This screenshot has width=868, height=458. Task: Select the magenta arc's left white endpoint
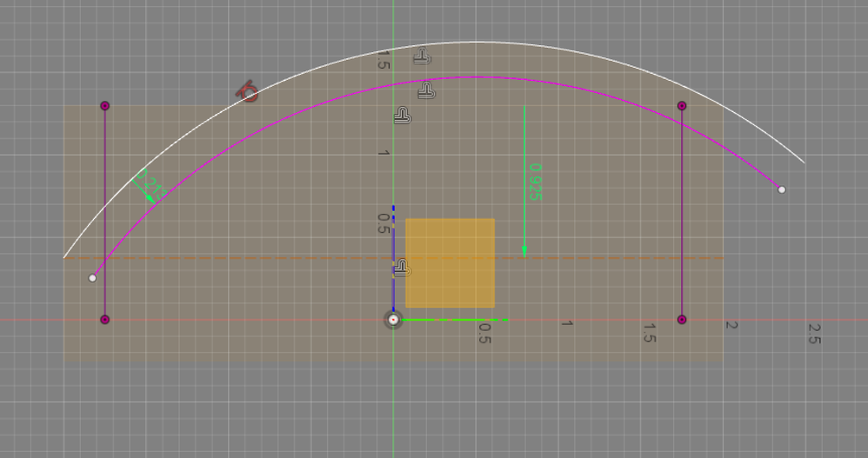tap(92, 278)
